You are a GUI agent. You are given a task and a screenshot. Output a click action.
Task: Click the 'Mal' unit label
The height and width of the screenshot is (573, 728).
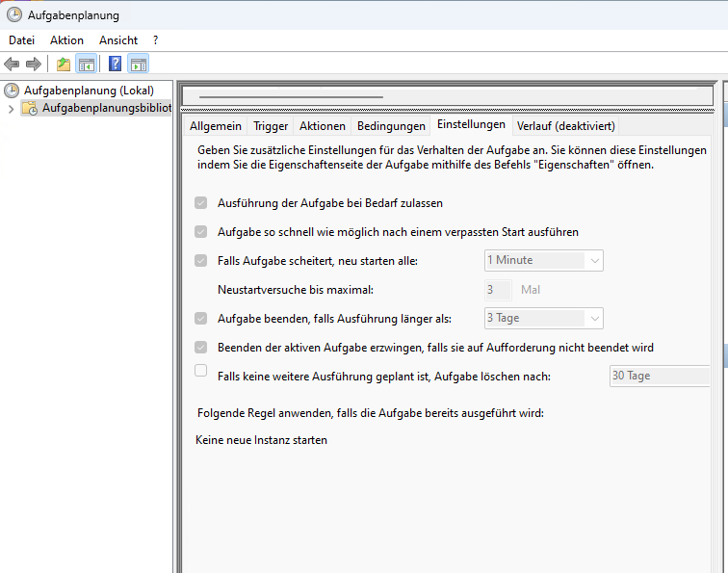tap(531, 290)
